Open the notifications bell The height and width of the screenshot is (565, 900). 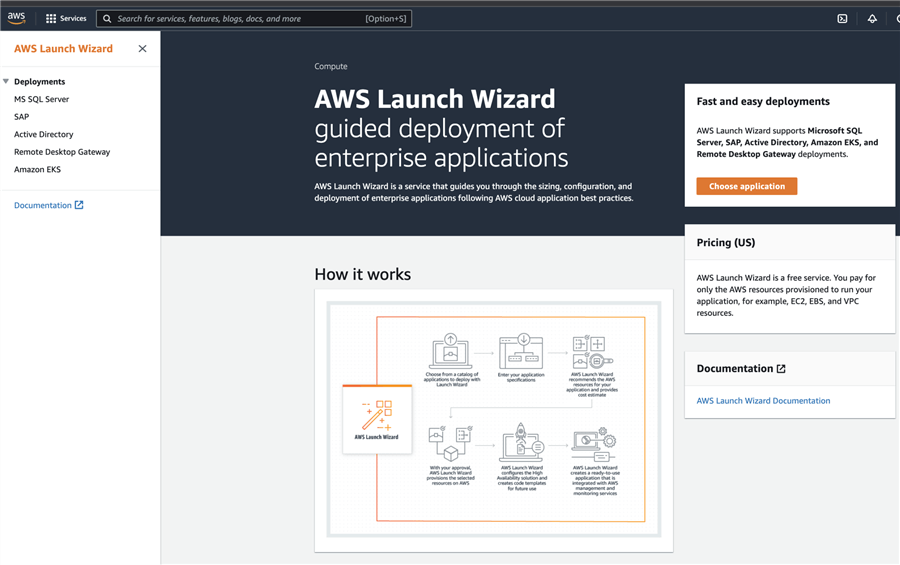pos(872,18)
